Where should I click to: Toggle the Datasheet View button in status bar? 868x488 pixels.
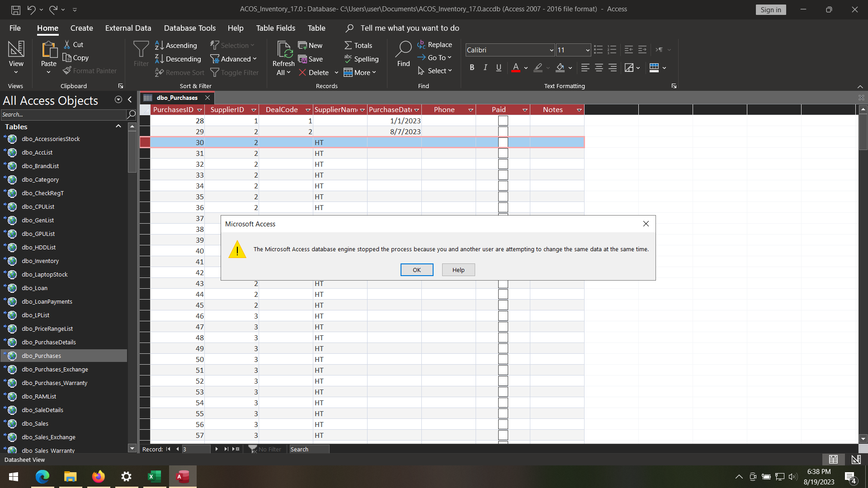click(x=834, y=459)
